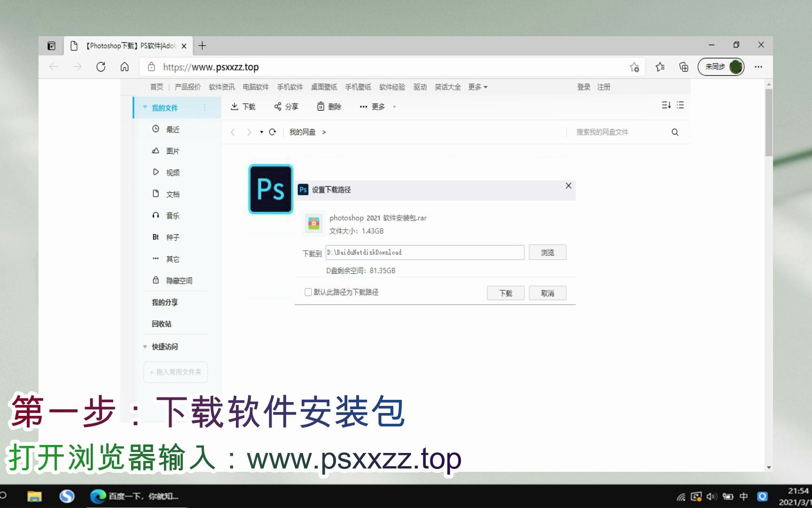
Task: Enable 默认此路径为下载路径 checkbox
Action: tap(308, 292)
